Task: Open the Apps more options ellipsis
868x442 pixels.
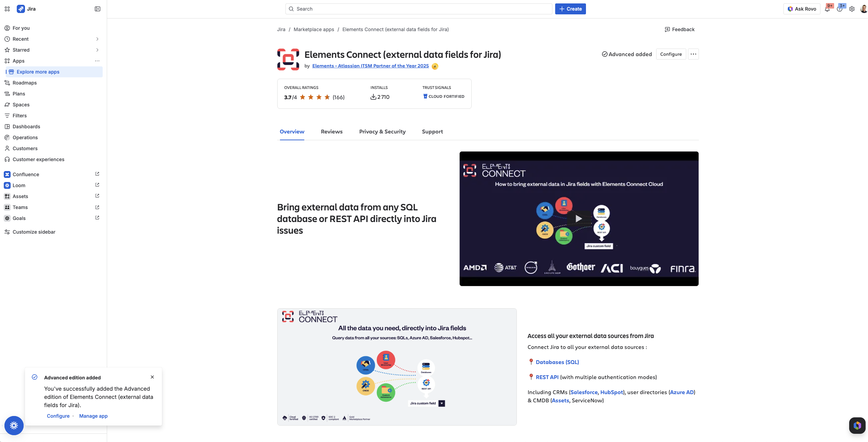Action: point(97,61)
